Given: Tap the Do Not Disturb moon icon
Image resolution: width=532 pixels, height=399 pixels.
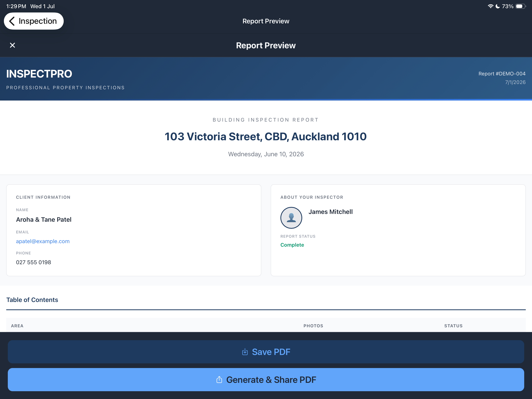Looking at the screenshot, I should [x=498, y=6].
